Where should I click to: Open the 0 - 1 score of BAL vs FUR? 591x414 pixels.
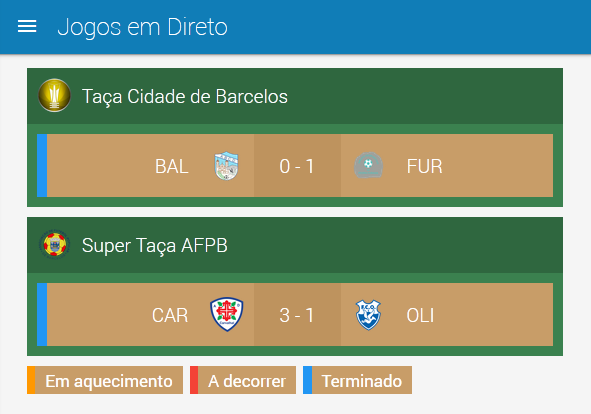[x=297, y=166]
